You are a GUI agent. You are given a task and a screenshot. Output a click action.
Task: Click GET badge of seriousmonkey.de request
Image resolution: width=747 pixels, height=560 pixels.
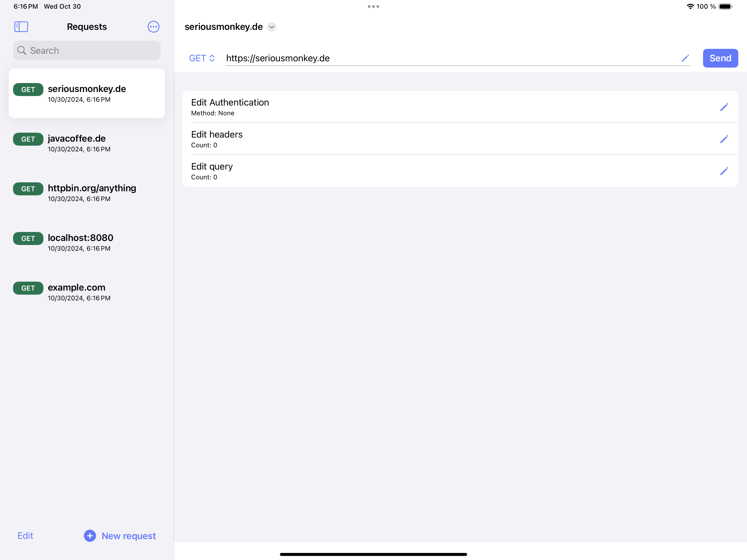pos(28,90)
